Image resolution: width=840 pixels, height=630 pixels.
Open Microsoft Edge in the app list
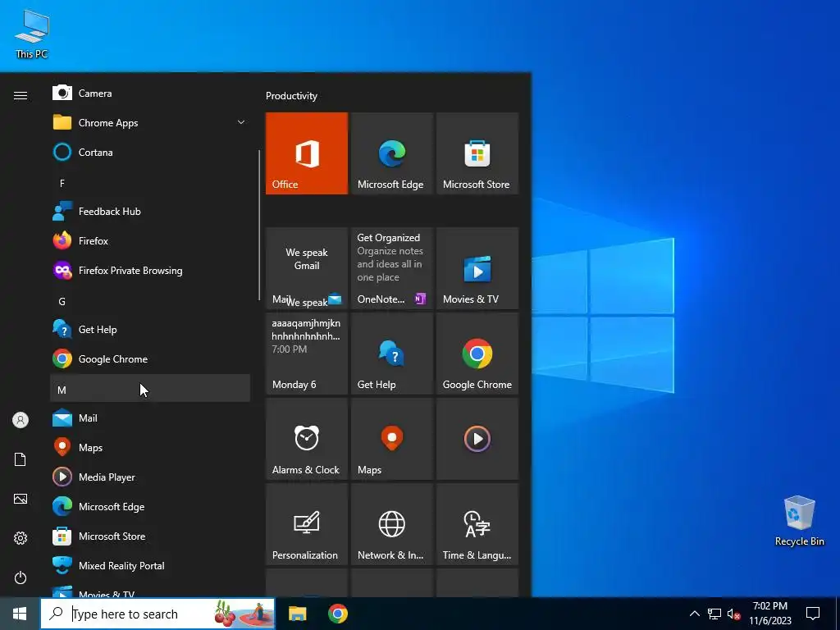coord(150,506)
